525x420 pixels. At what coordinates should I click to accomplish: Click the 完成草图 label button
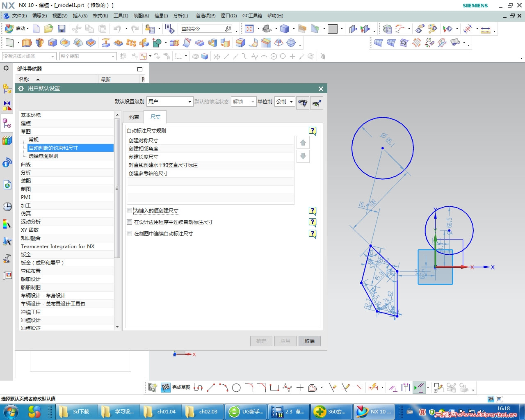[x=181, y=387]
